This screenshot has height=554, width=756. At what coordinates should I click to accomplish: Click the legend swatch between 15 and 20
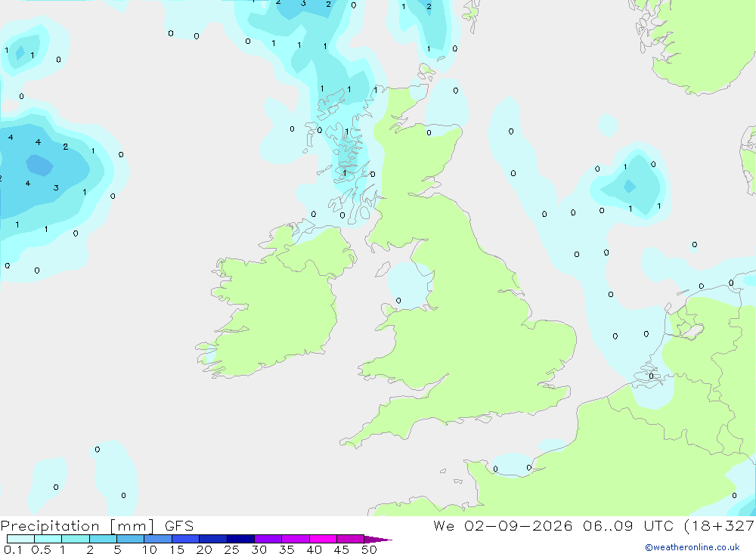click(x=186, y=539)
